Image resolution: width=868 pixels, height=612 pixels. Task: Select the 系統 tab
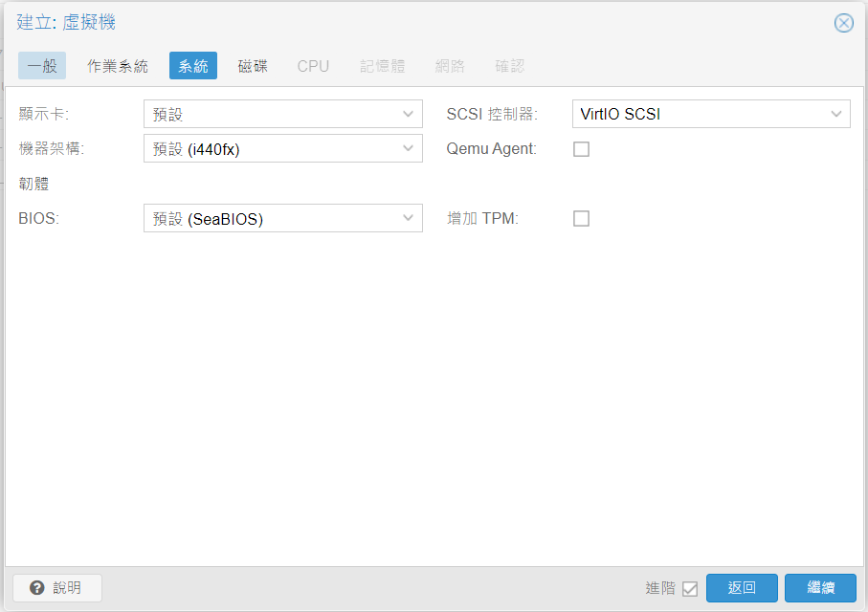pyautogui.click(x=193, y=66)
